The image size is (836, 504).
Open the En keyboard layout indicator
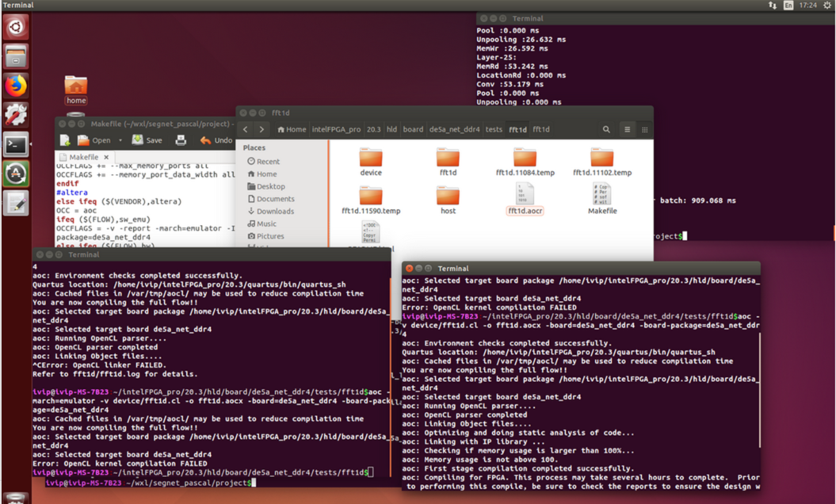coord(788,5)
